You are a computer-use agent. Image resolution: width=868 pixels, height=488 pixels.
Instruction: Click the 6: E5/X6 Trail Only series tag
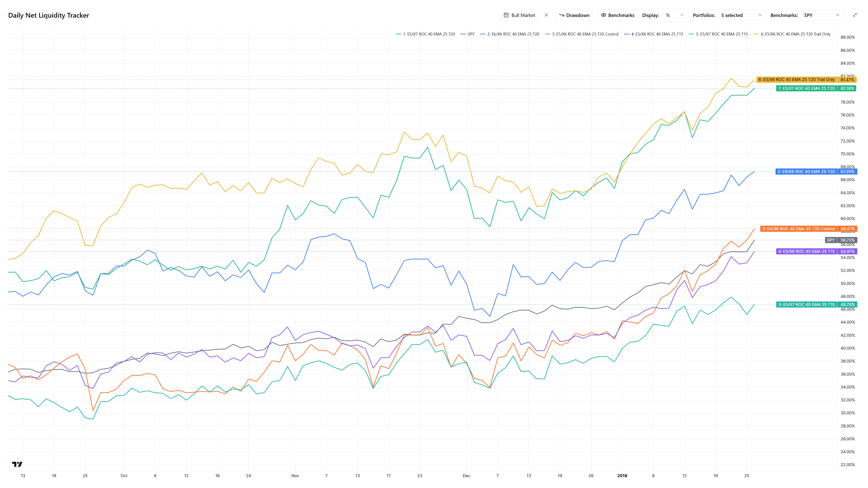(797, 80)
